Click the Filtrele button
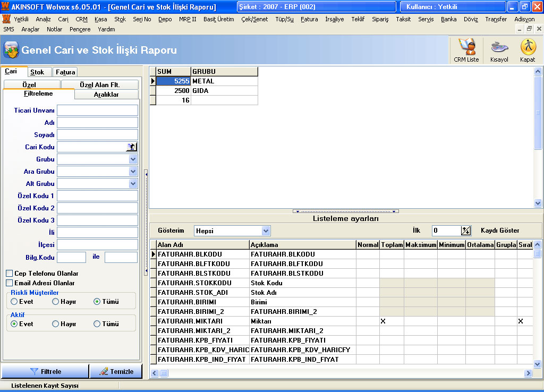 (45, 371)
